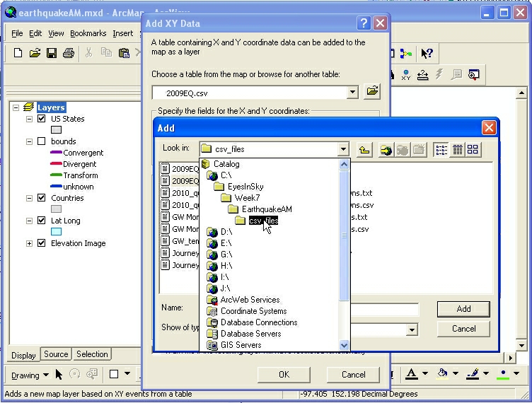Screen dimensions: 532x403
Task: Click Cancel in the Add dialog
Action: pos(463,329)
